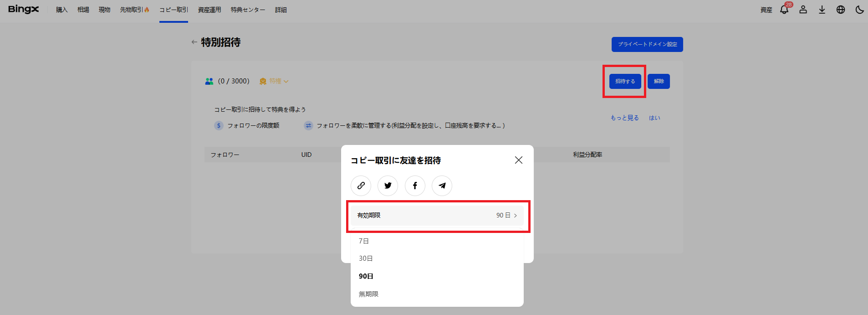Click the プライベートドメイン設定 button
868x315 pixels.
tap(647, 44)
